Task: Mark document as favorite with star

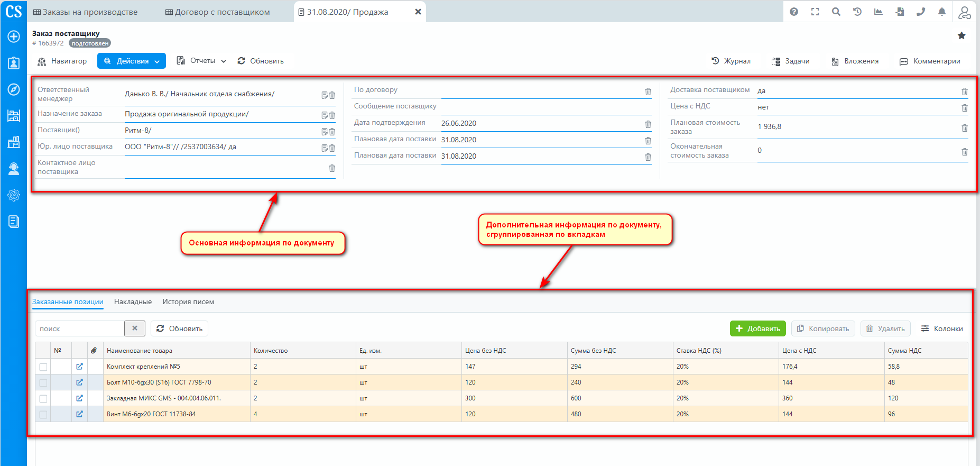Action: pos(961,35)
